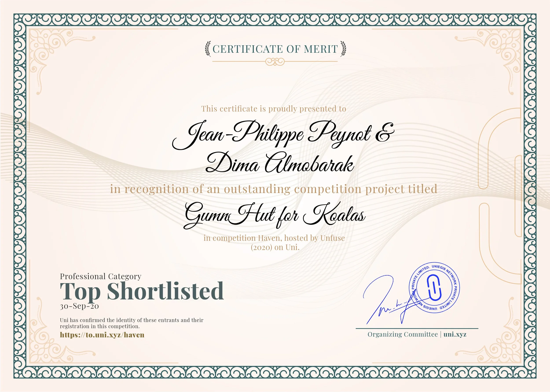Click the project title Gumn Hut for Koalas

[275, 214]
